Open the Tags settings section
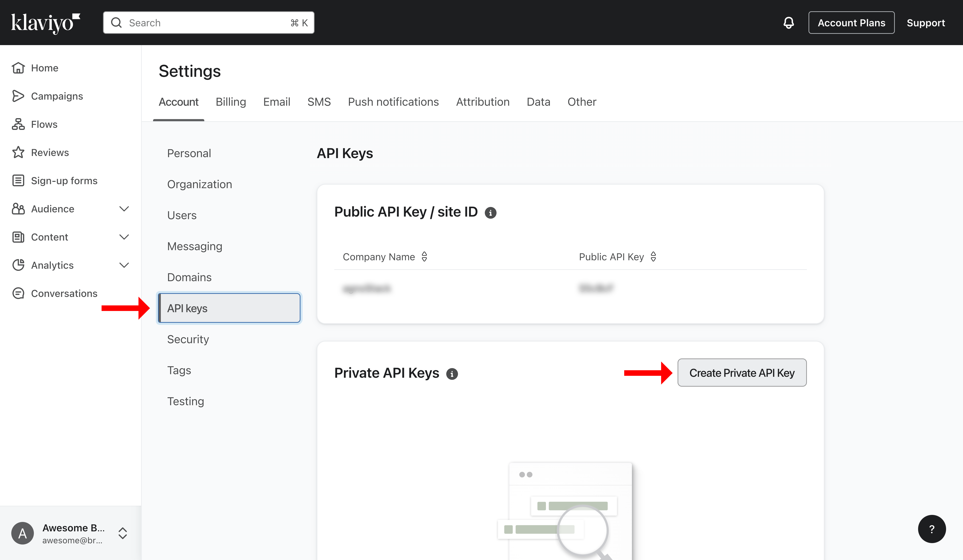This screenshot has width=963, height=560. [179, 370]
